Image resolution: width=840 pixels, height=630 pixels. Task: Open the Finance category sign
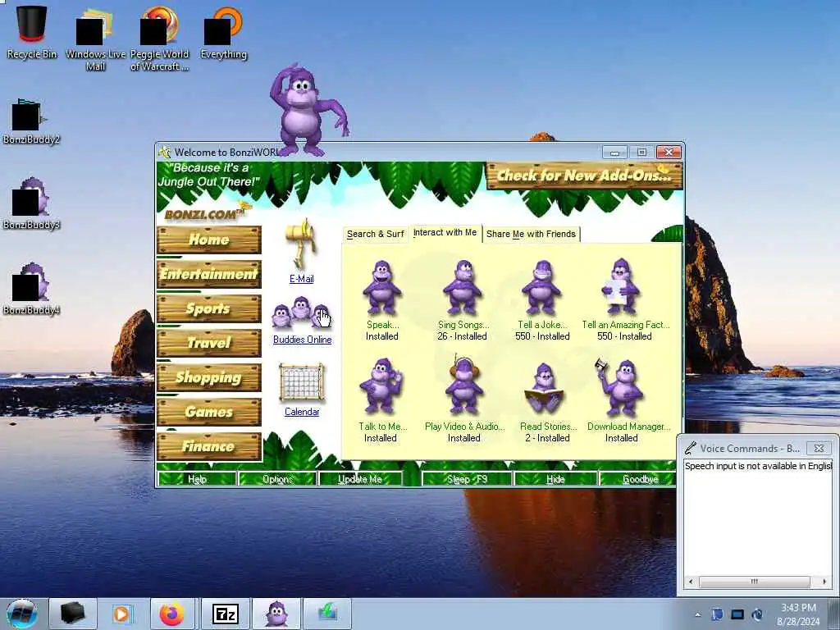209,446
